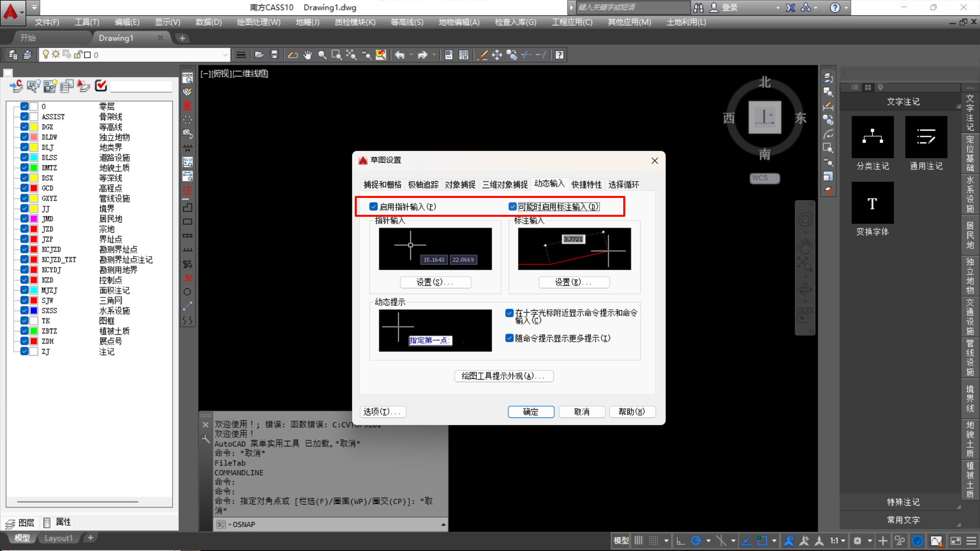Viewport: 980px width, 551px height.
Task: Click the undo arrow toolbar icon
Action: (399, 55)
